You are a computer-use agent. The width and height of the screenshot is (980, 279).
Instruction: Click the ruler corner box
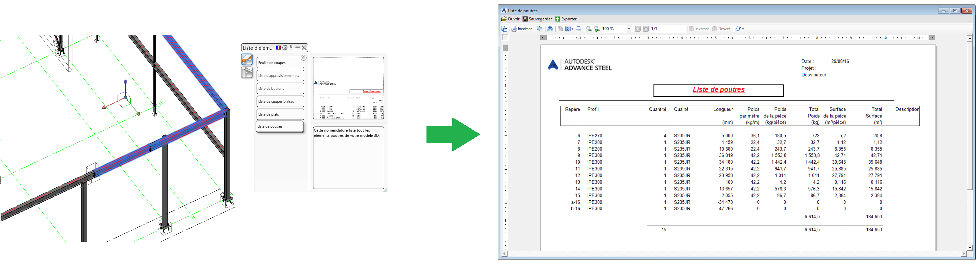tap(505, 37)
